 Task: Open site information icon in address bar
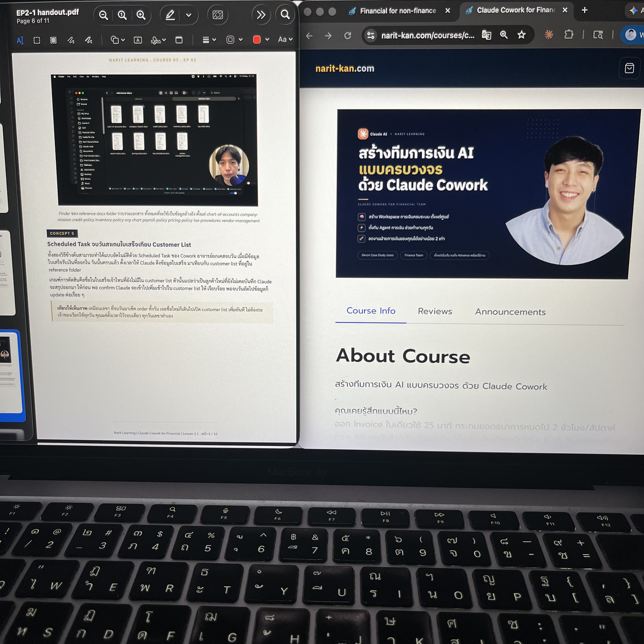pyautogui.click(x=371, y=35)
